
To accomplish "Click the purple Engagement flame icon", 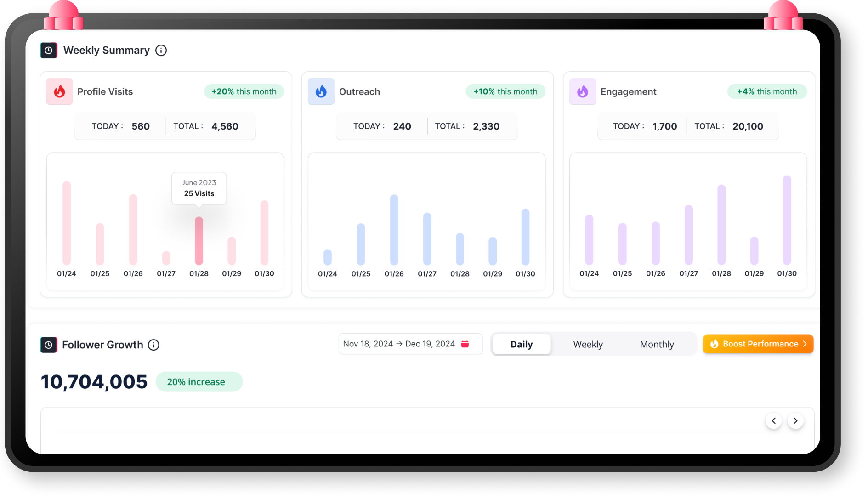I will (582, 91).
